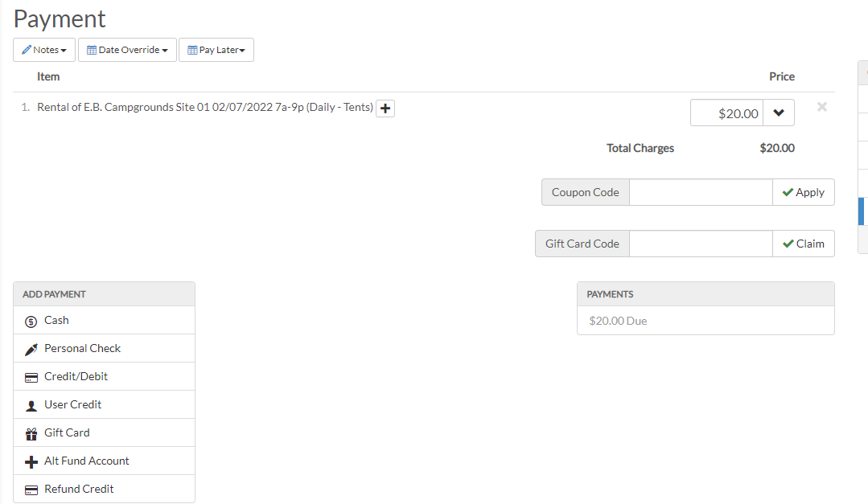Select Gift Card payment method
Screen dimensions: 868x504
pyautogui.click(x=104, y=433)
